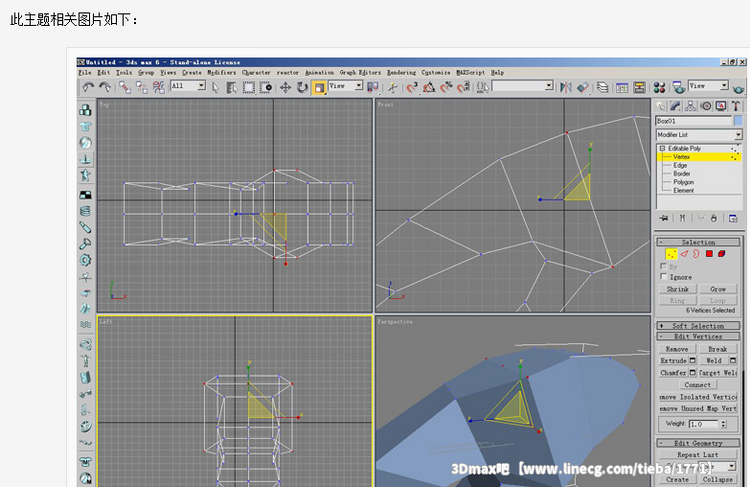Open the Material Editor spheres icon
The height and width of the screenshot is (487, 750).
659,88
